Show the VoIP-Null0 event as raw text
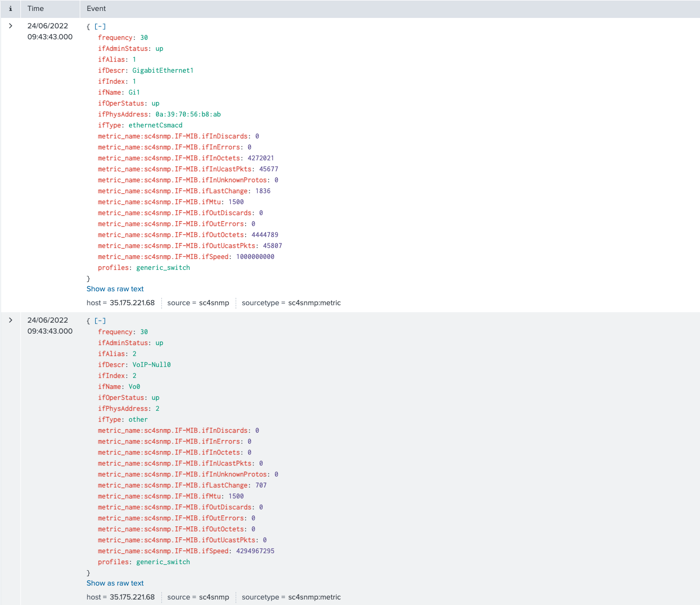 [115, 583]
